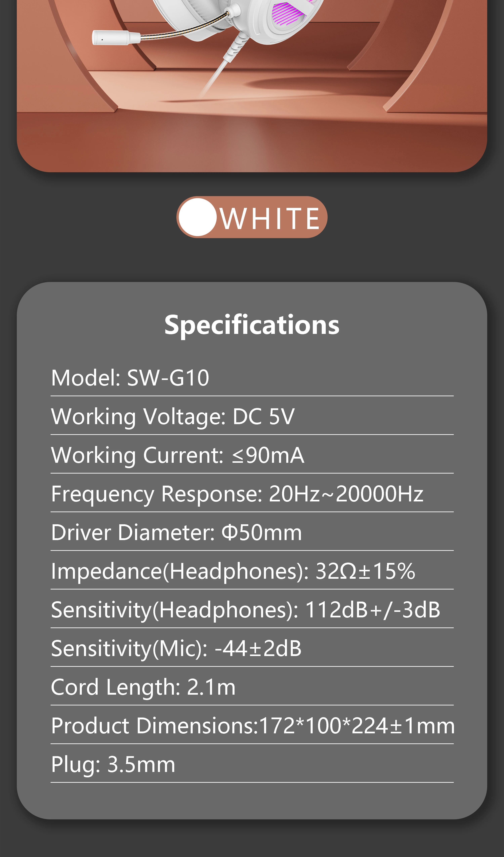Select the Driver Diameter Φ50mm row

coord(252,532)
